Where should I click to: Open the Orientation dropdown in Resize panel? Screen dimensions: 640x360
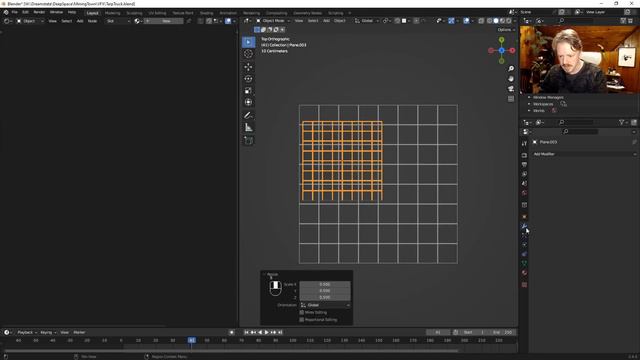tap(325, 305)
